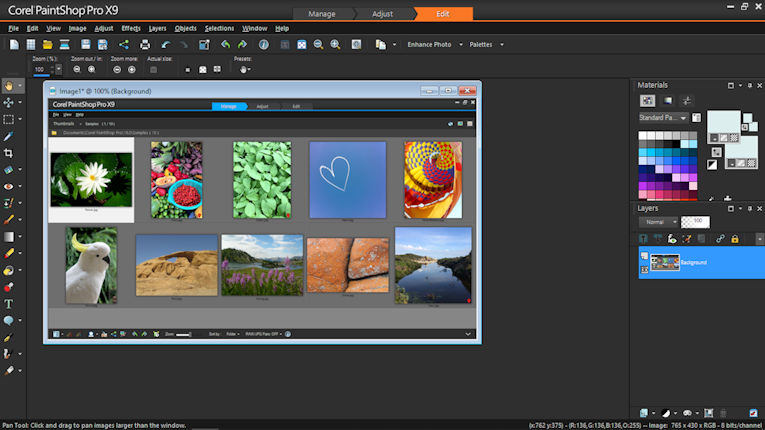Viewport: 765px width, 430px height.
Task: Select the Pan tool
Action: (x=8, y=86)
